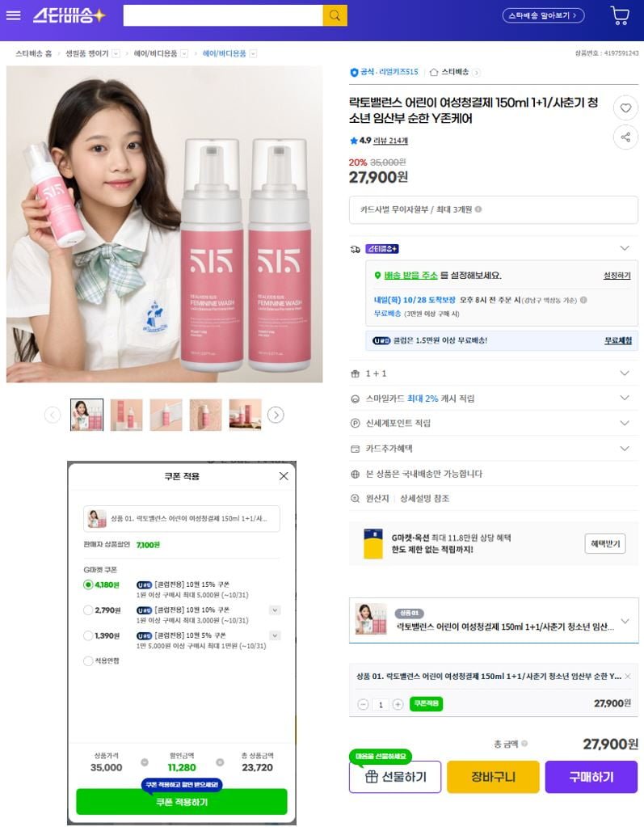Click the green 쿠폰 적용하기 button

pyautogui.click(x=182, y=802)
